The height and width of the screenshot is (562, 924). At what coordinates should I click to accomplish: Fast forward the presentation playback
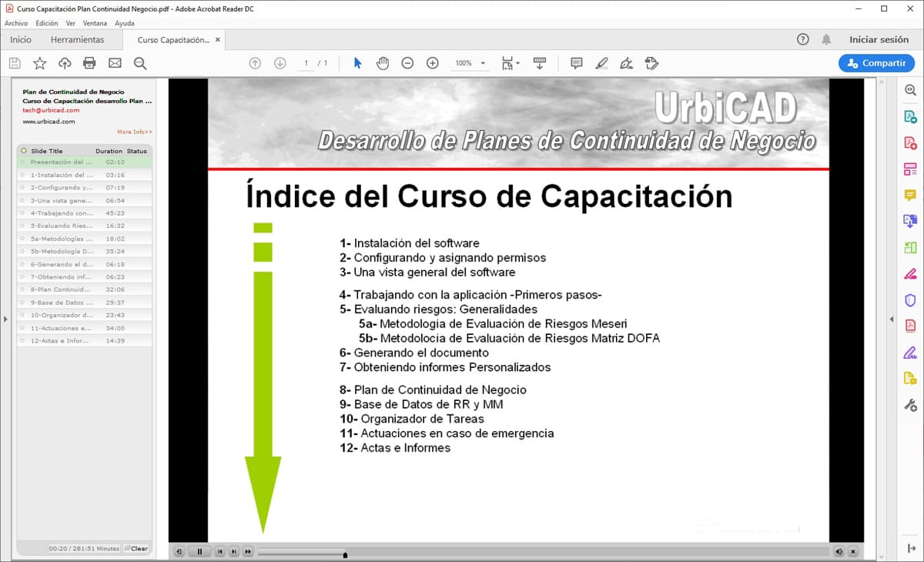click(x=248, y=551)
